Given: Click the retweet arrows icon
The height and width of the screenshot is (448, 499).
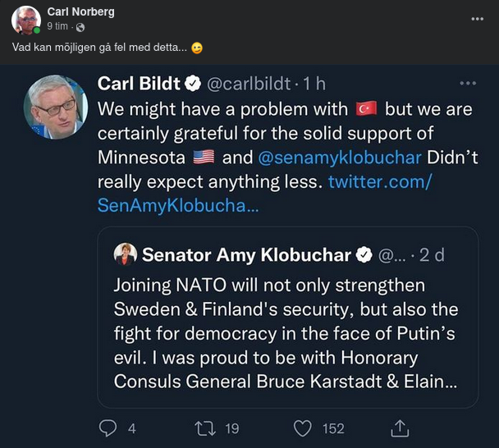Looking at the screenshot, I should tap(204, 427).
